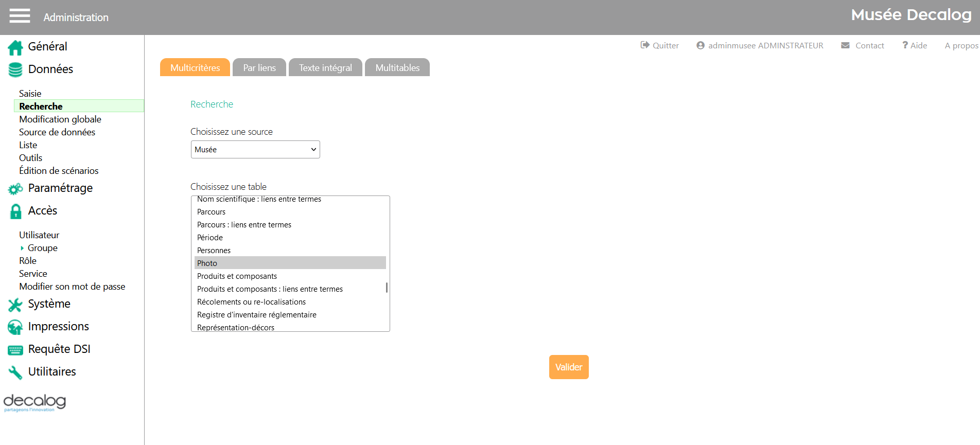Screen dimensions: 980x445
Task: Select the Multitables tab
Action: 397,68
